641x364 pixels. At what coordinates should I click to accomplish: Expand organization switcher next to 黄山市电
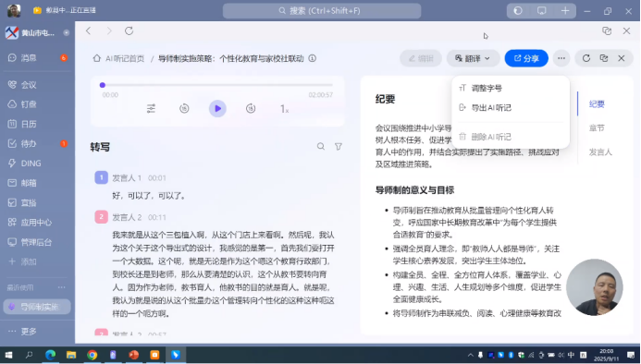67,32
